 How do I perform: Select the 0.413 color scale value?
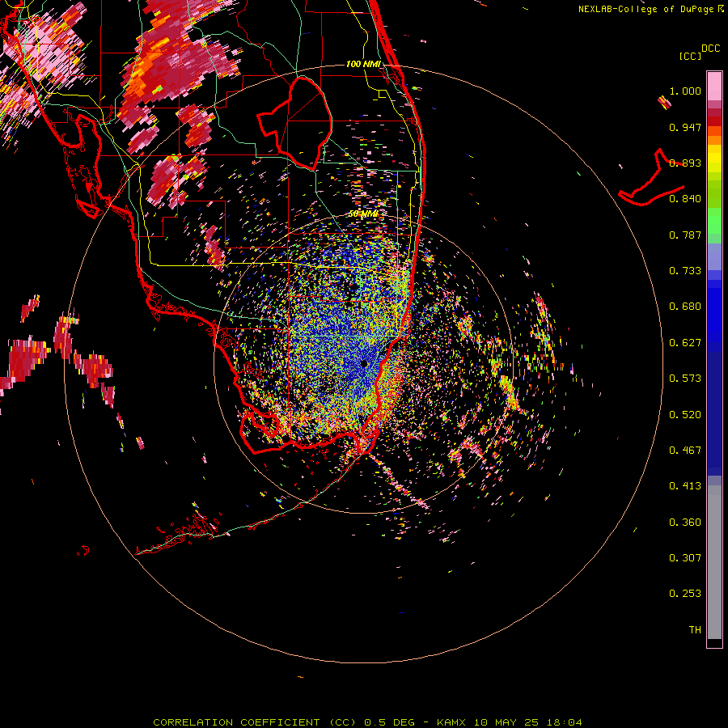[x=685, y=486]
